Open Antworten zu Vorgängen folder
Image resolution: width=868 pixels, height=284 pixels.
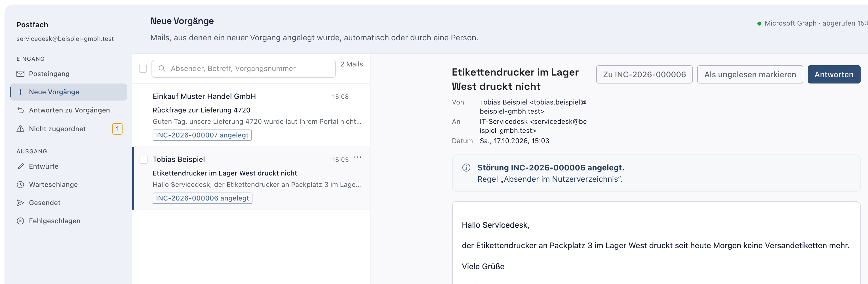[68, 110]
